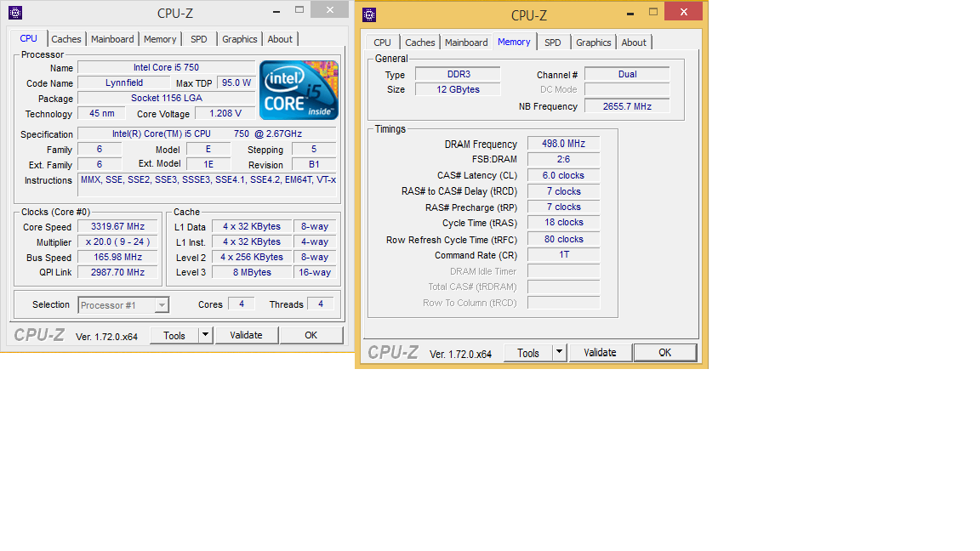Click the DRAM Frequency value 498.0 MHz

coord(564,144)
